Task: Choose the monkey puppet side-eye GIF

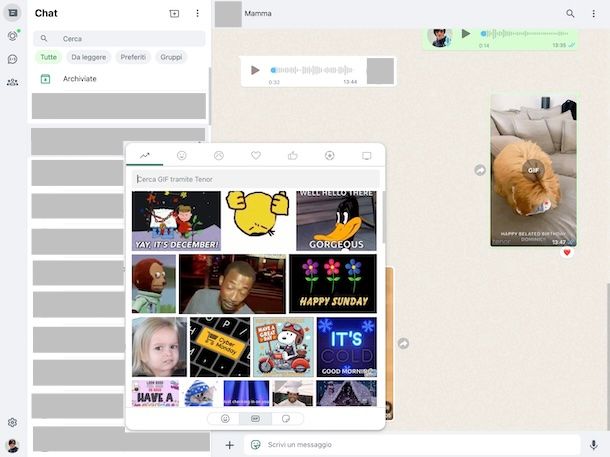Action: [154, 284]
